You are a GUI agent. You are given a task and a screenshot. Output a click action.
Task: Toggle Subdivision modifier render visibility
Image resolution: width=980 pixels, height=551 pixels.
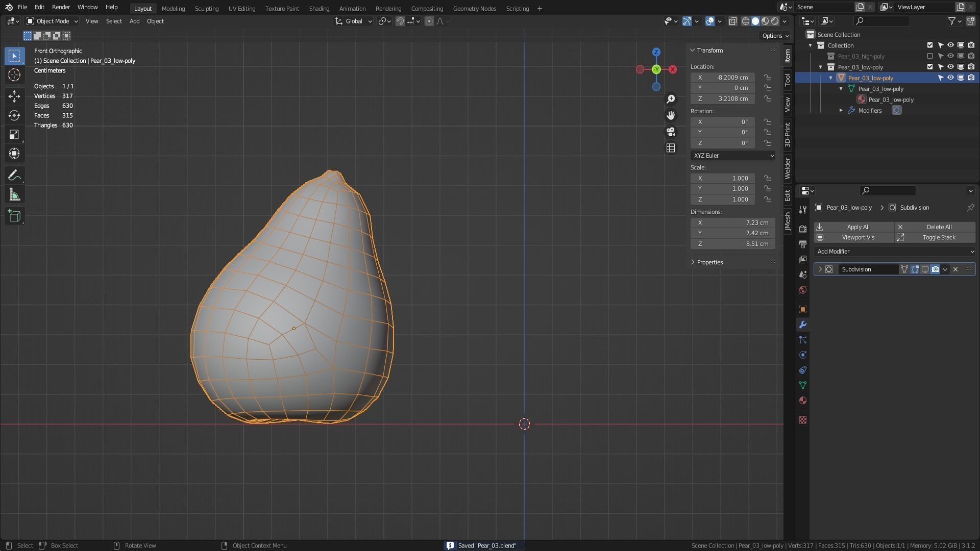[x=935, y=269]
